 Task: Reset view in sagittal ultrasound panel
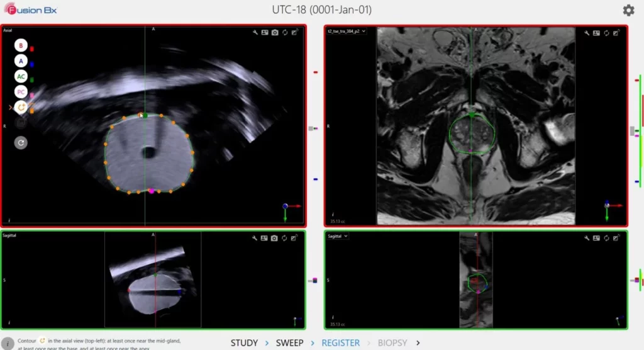(x=284, y=238)
